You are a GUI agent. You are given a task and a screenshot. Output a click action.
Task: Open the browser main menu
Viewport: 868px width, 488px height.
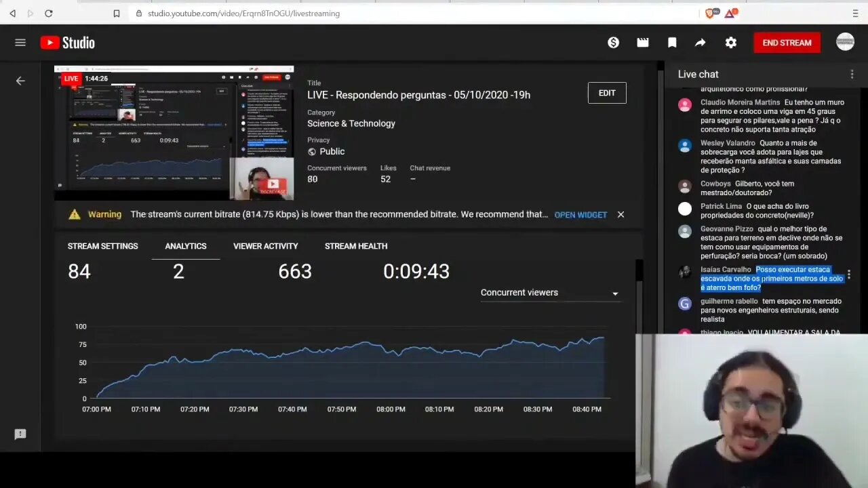[856, 13]
